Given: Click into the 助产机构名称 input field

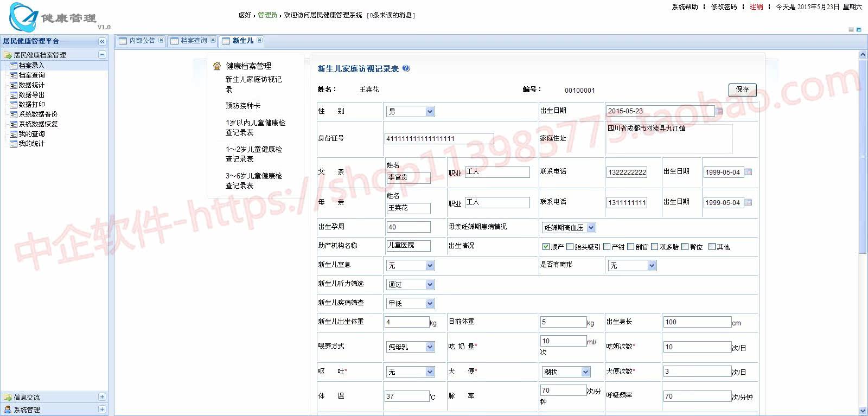Looking at the screenshot, I should tap(409, 246).
